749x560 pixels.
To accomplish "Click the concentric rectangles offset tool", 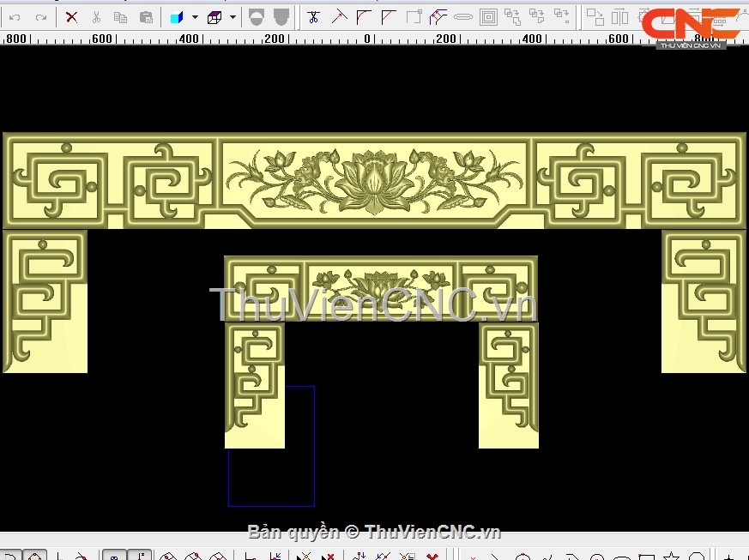I will 488,17.
